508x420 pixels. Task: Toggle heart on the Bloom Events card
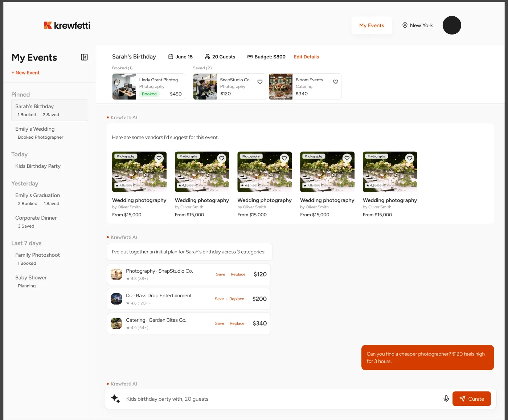click(336, 82)
